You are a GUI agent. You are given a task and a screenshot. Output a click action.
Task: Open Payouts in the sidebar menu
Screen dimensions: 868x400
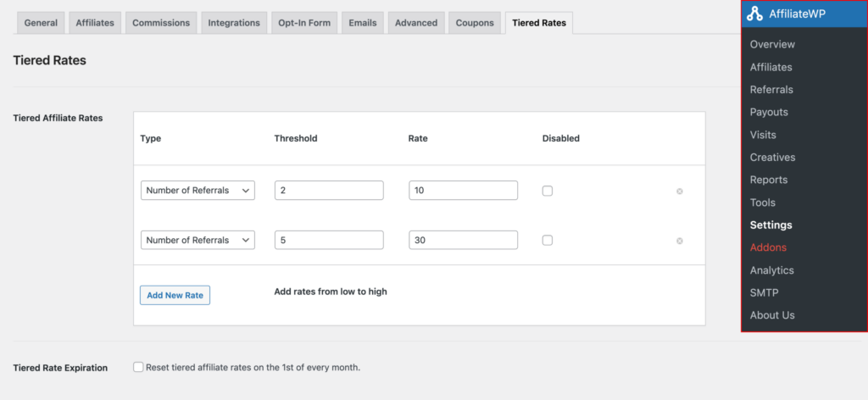(769, 113)
